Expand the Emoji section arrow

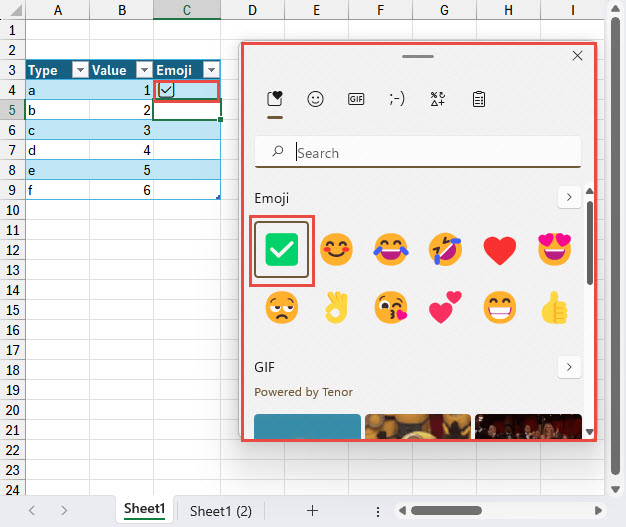pos(569,197)
